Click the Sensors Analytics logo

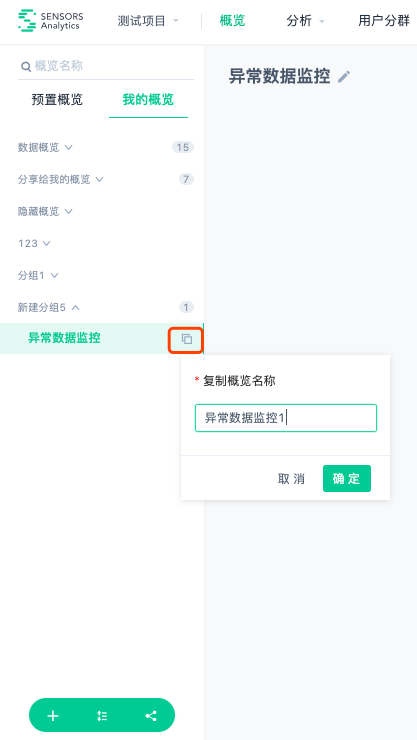pyautogui.click(x=50, y=21)
